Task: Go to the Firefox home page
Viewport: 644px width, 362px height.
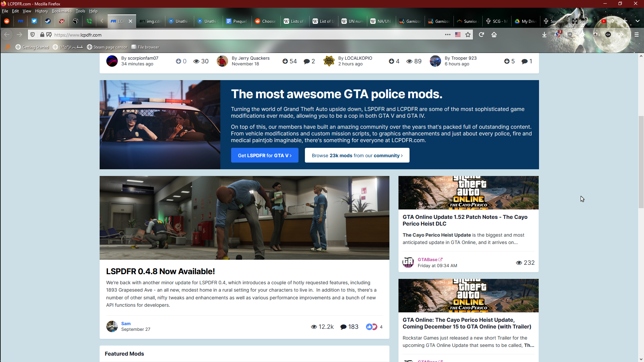Action: pyautogui.click(x=494, y=35)
